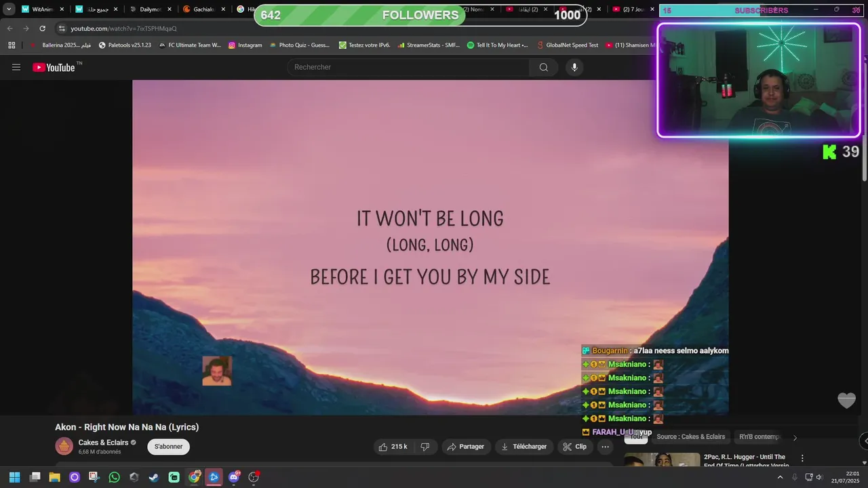Open options for the 2Pac suggested video

pyautogui.click(x=802, y=458)
